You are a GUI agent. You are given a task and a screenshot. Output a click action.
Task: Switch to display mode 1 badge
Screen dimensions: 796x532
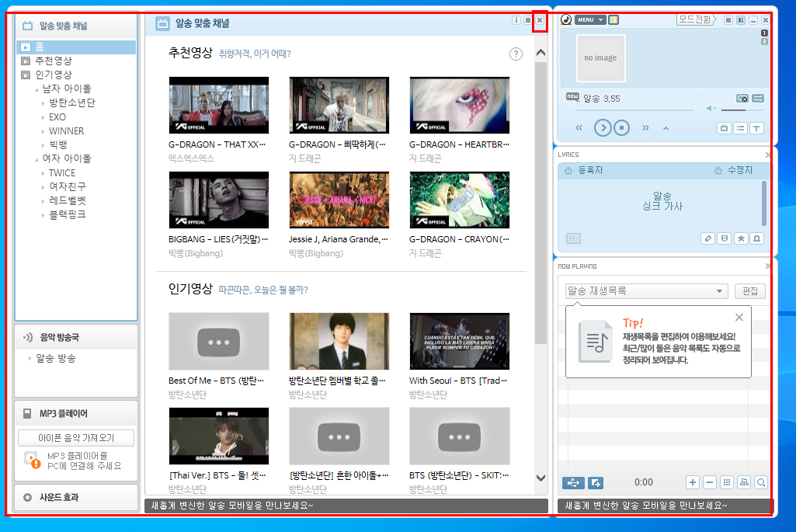click(764, 33)
